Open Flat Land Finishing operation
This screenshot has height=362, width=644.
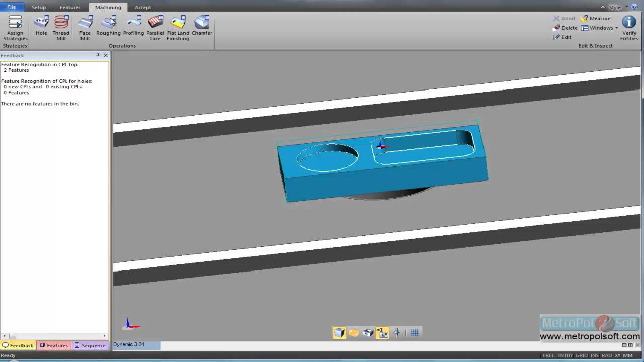(178, 28)
